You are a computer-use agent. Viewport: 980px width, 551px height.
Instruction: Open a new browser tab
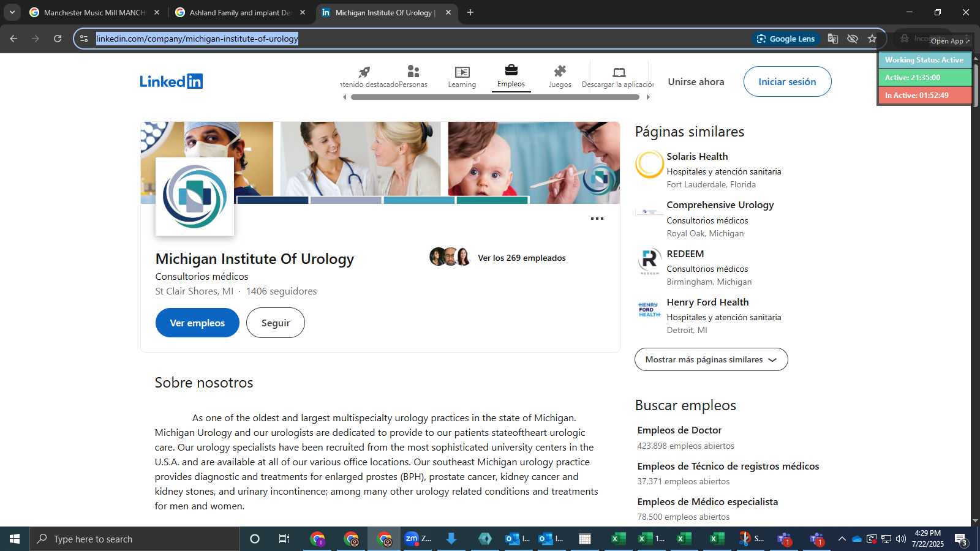click(470, 12)
